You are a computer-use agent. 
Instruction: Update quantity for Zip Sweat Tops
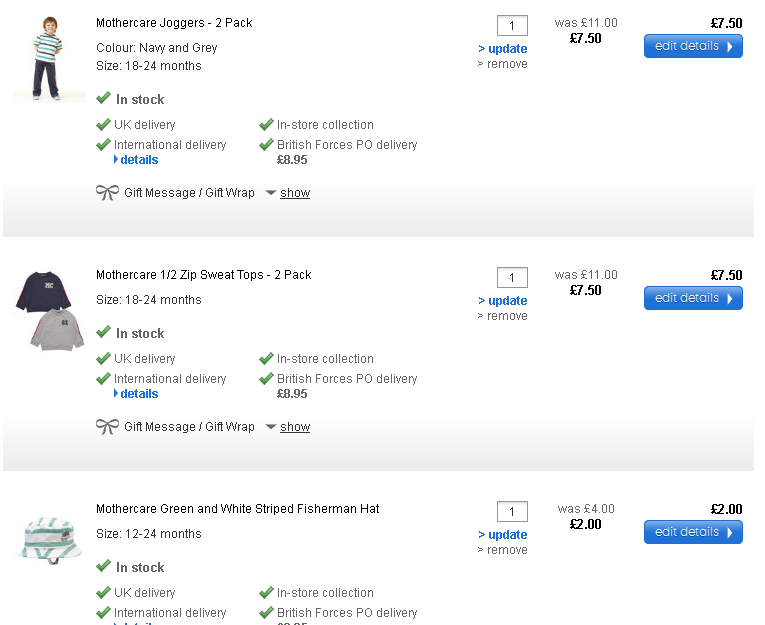pyautogui.click(x=507, y=301)
